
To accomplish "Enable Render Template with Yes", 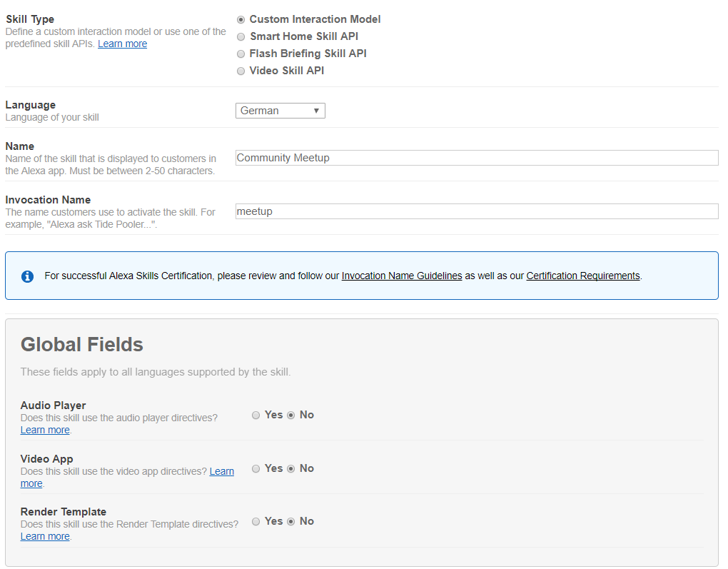I will [256, 522].
